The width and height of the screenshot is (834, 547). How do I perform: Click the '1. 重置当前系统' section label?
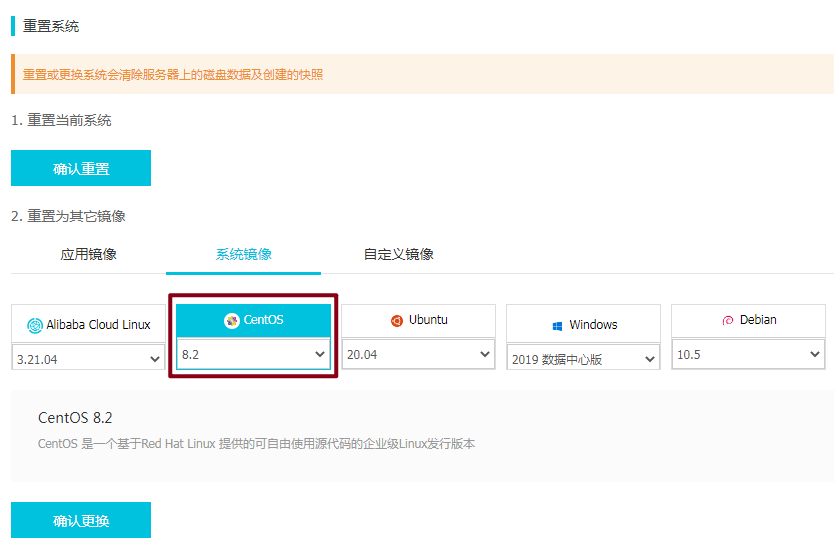[61, 120]
